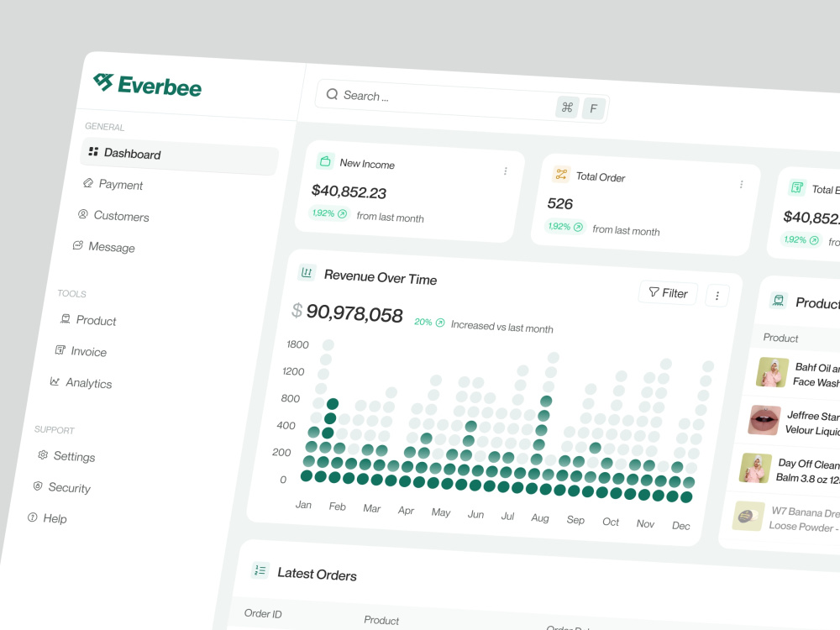Open the Dashboard menu item
The image size is (840, 630).
coord(180,156)
